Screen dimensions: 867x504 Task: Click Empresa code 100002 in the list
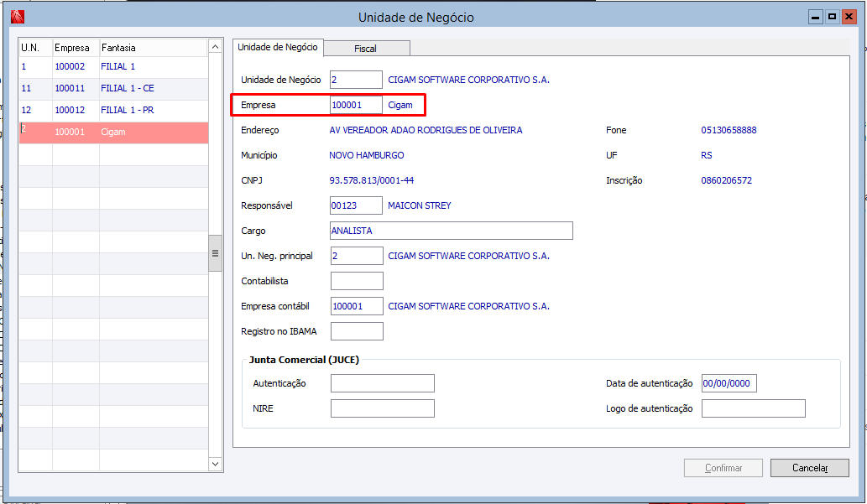(70, 67)
